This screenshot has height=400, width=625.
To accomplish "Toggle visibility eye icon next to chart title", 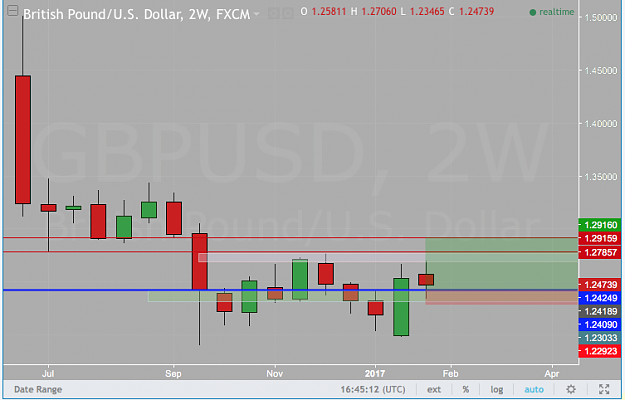I will (274, 14).
